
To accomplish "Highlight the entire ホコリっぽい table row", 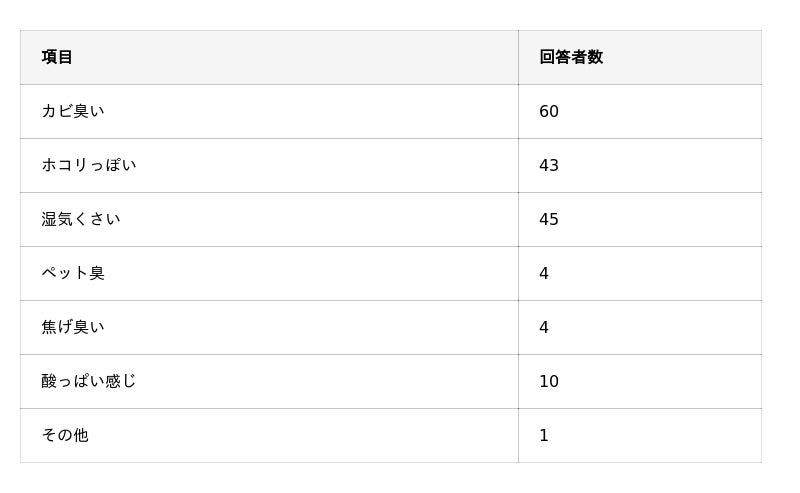I will (300, 165).
